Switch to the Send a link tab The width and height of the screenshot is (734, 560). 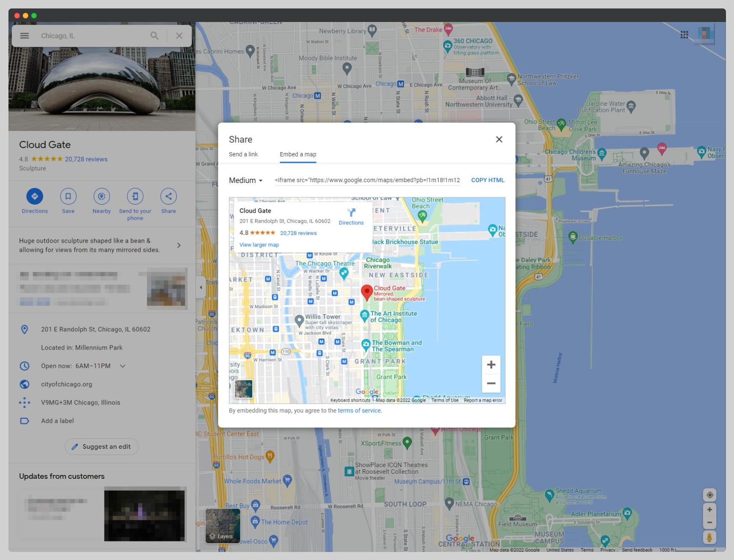[243, 154]
